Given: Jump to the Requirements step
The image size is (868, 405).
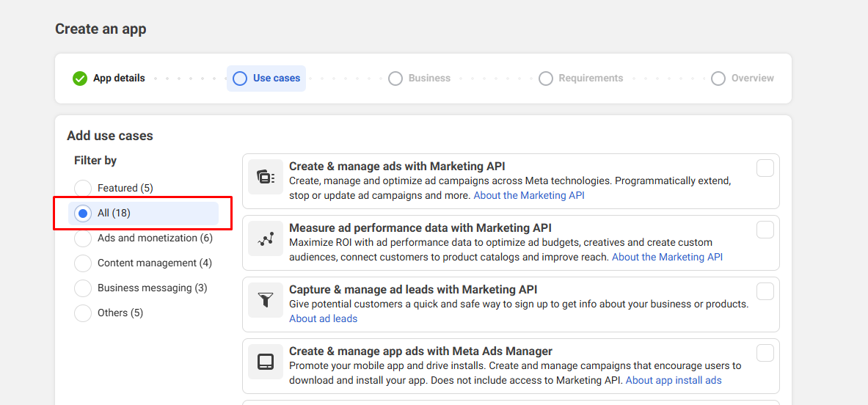Looking at the screenshot, I should [x=581, y=79].
